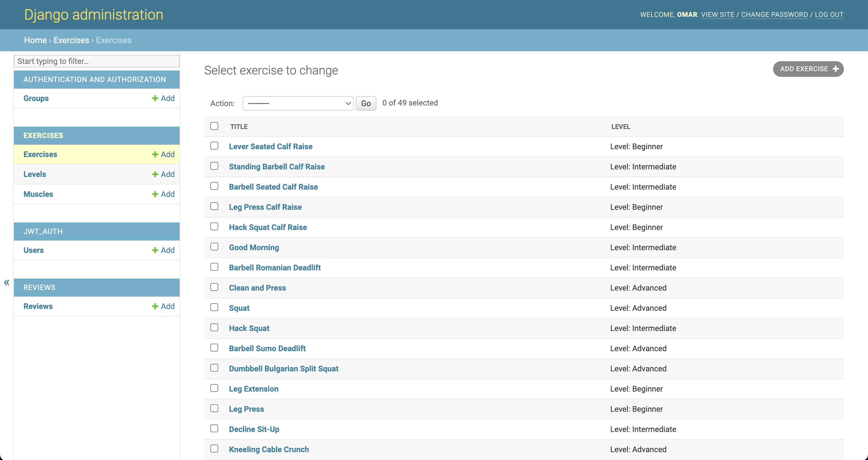
Task: Click the Add icon next to Users
Action: [x=155, y=250]
